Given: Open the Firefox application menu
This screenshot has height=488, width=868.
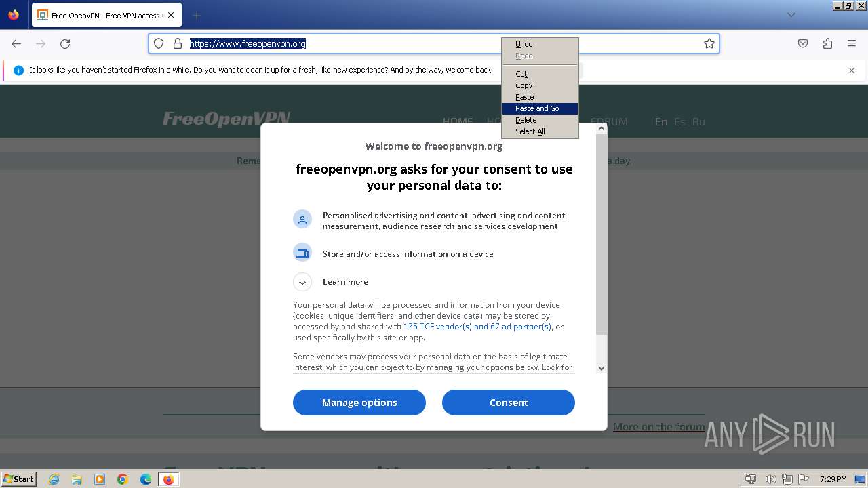Looking at the screenshot, I should click(x=852, y=43).
